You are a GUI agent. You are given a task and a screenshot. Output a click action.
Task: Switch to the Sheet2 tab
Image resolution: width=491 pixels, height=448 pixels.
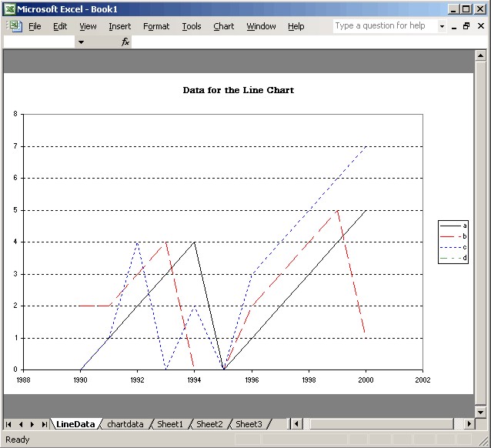[x=209, y=424]
